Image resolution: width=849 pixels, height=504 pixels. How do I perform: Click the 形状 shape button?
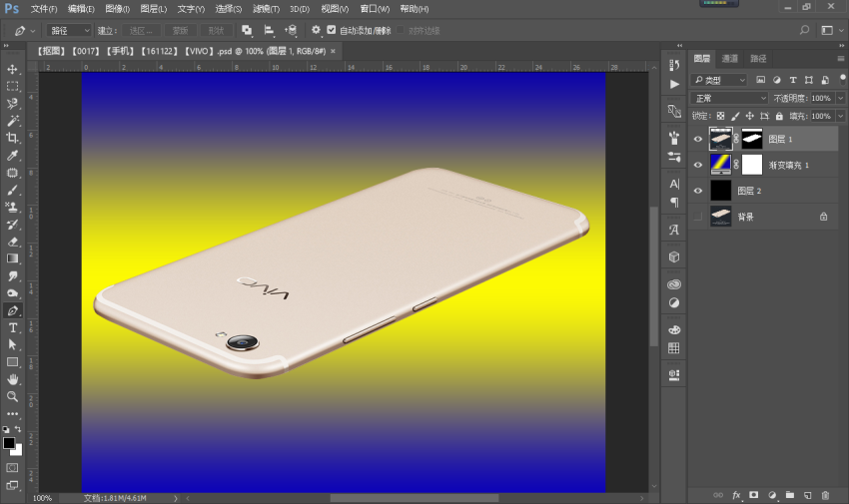point(216,31)
